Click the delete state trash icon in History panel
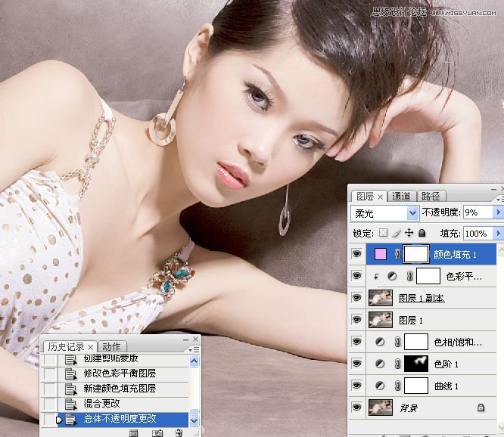Viewport: 504px width, 437px height. tap(179, 432)
